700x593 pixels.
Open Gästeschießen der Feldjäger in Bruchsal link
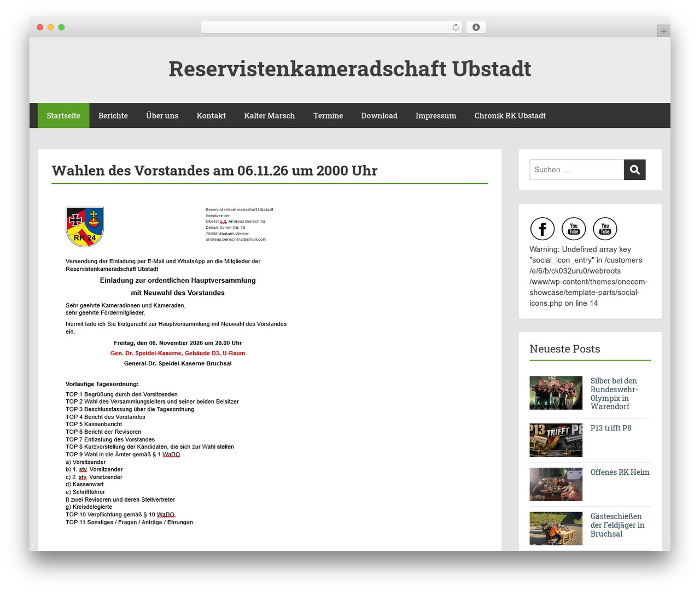[x=617, y=525]
